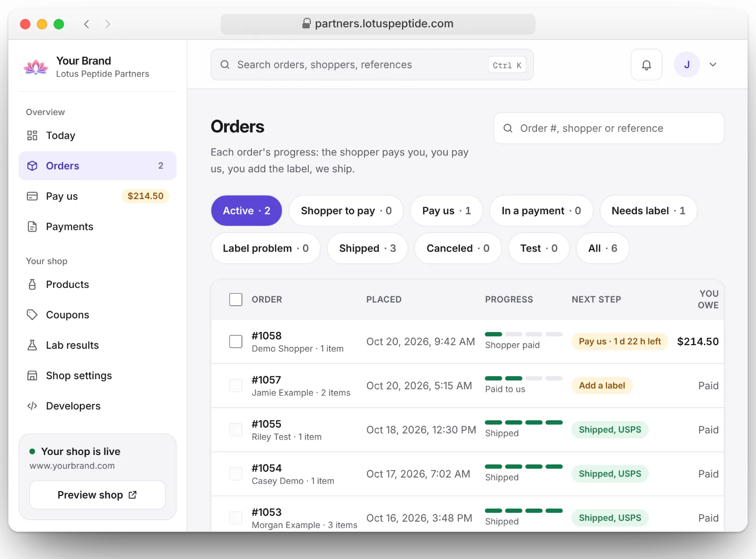This screenshot has height=559, width=756.
Task: Go back with browser back arrow
Action: tap(87, 24)
